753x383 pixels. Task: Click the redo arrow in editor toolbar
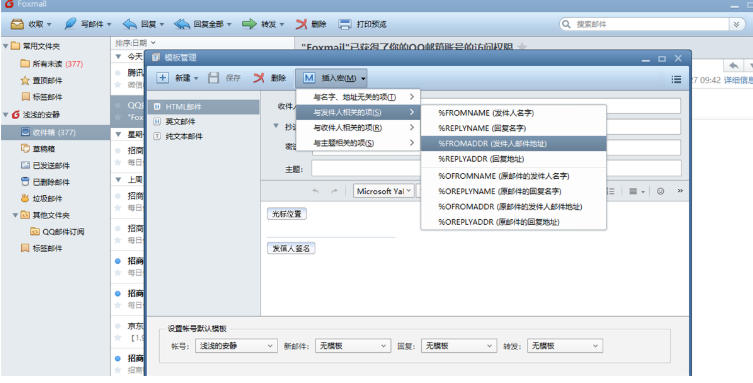[x=334, y=191]
